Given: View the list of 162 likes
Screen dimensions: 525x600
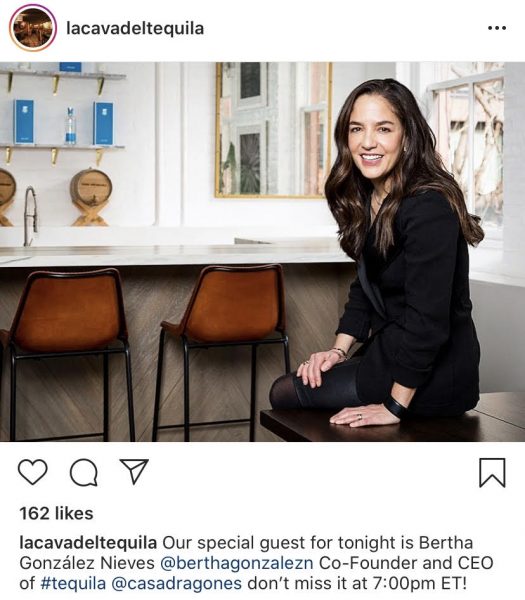Looking at the screenshot, I should [x=56, y=514].
